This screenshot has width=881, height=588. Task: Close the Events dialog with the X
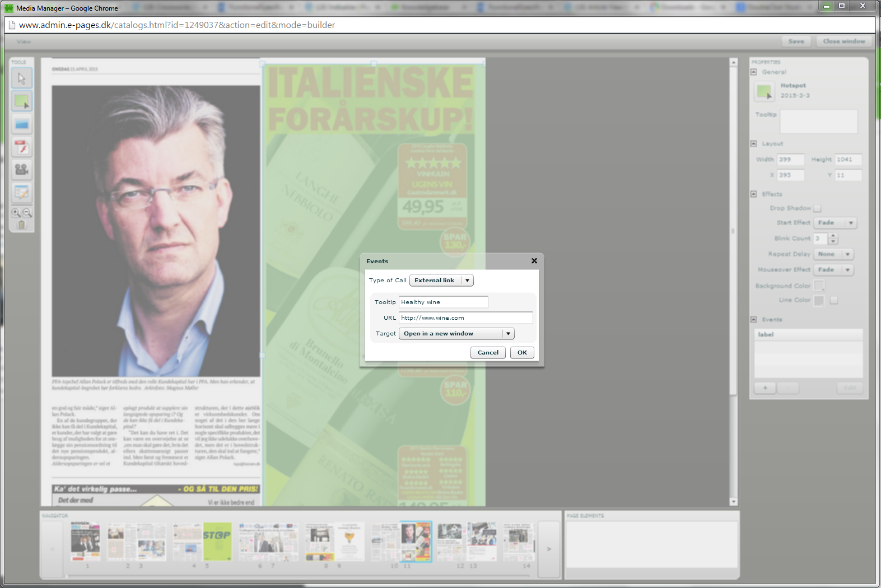click(534, 261)
